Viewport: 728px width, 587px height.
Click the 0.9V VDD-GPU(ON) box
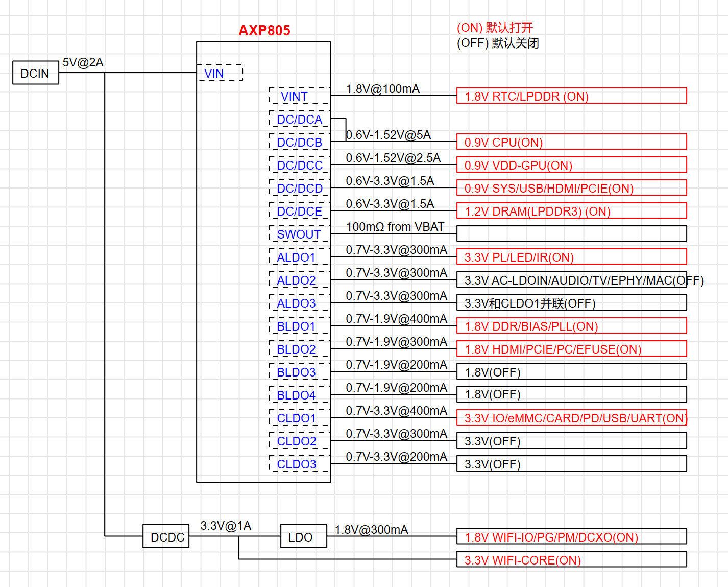571,165
